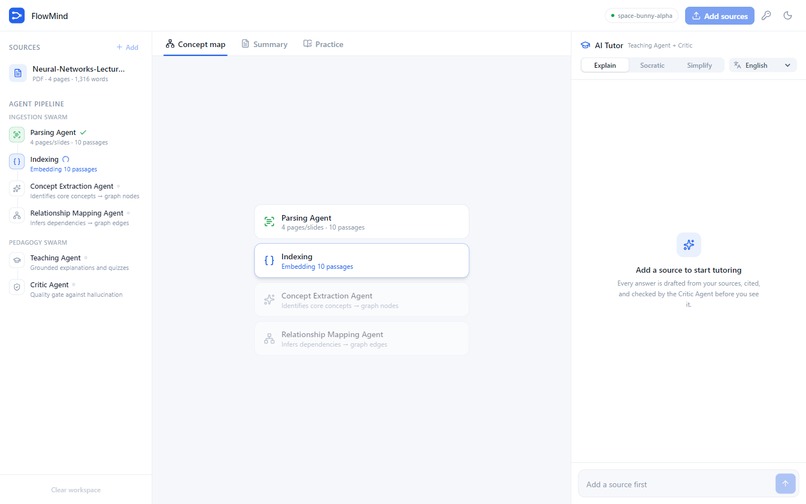Viewport: 806px width, 504px height.
Task: Click the braces icon on Indexing card
Action: (269, 261)
